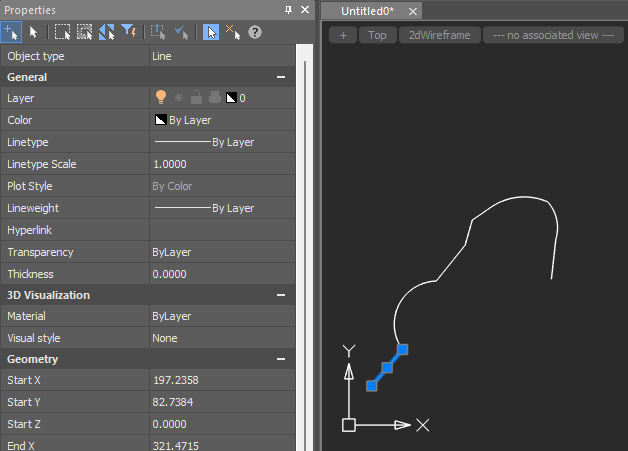
Task: Click the deselect cursor with X icon
Action: 233,32
